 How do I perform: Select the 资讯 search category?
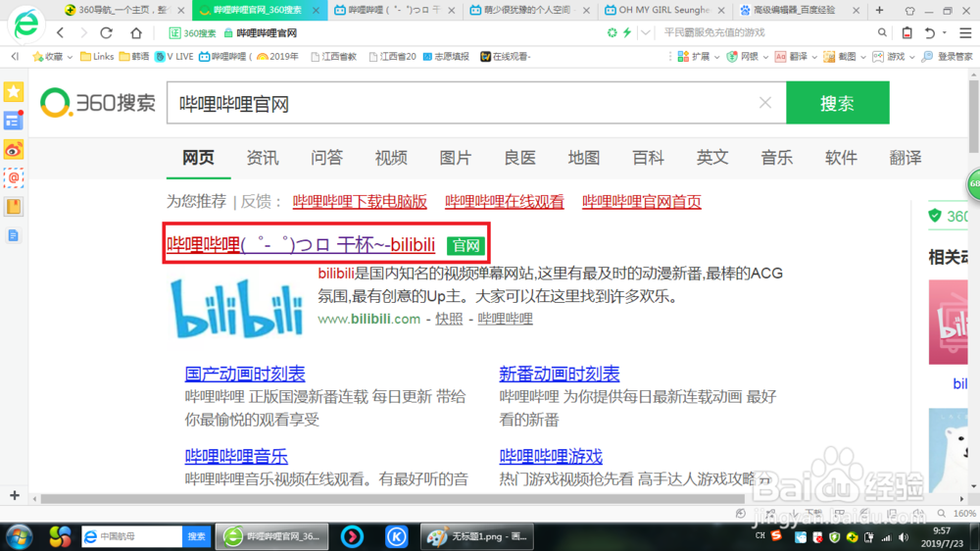263,158
